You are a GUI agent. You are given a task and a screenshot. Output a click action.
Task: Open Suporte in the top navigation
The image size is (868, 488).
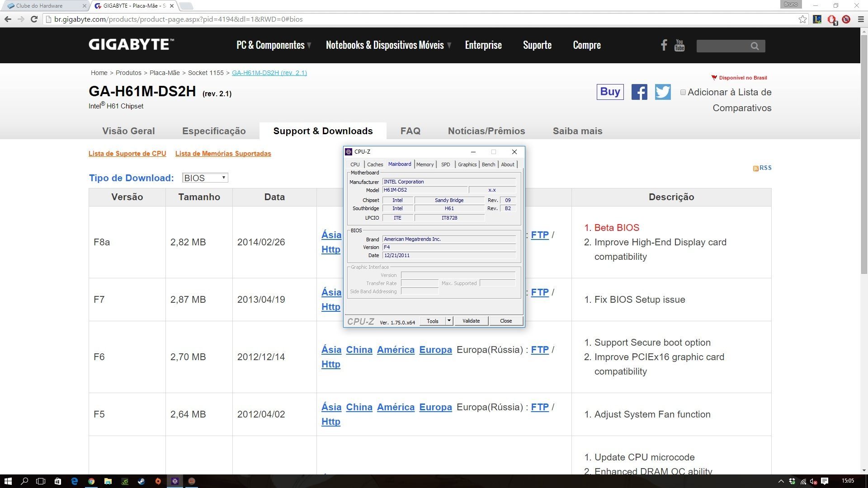[537, 45]
